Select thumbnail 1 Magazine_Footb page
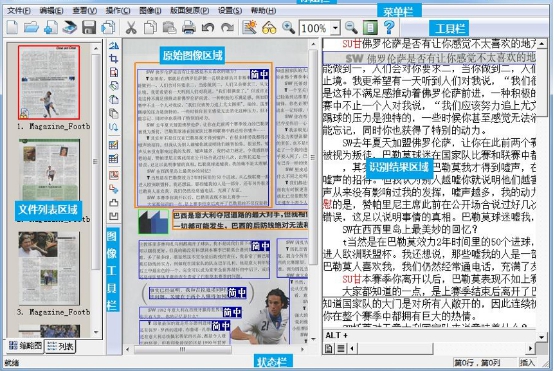Screen dimensions: 554x371 coord(49,82)
